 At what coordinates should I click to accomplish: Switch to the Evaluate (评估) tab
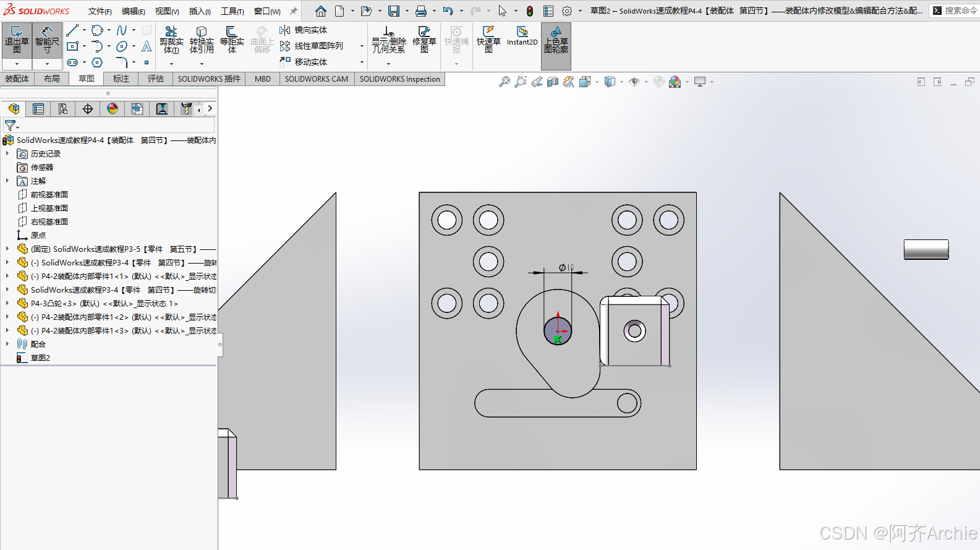click(156, 79)
